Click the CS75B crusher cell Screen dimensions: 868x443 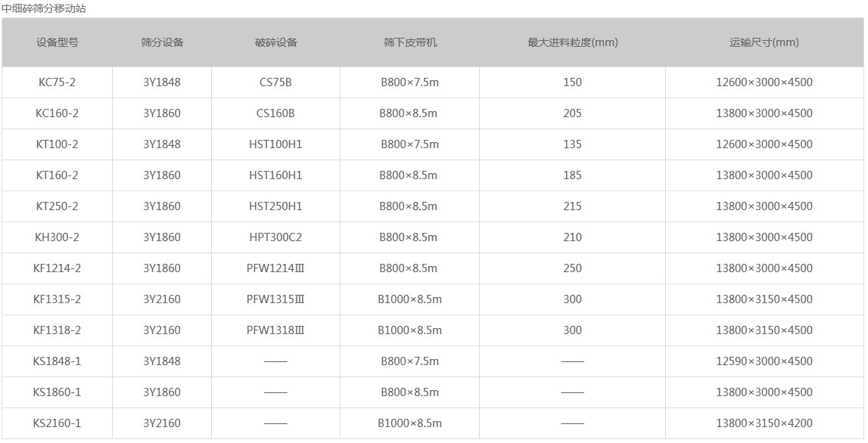[275, 82]
